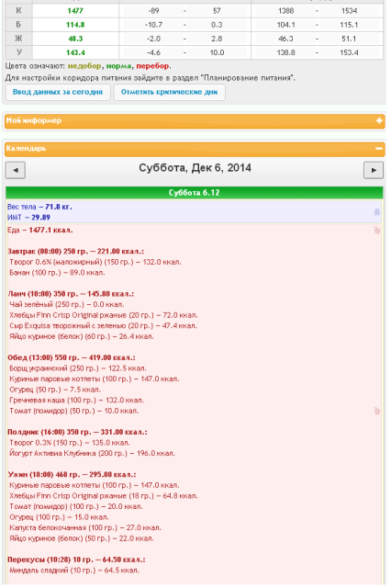
Task: Click the Перекусы (10:28) snack heading
Action: pyautogui.click(x=76, y=560)
